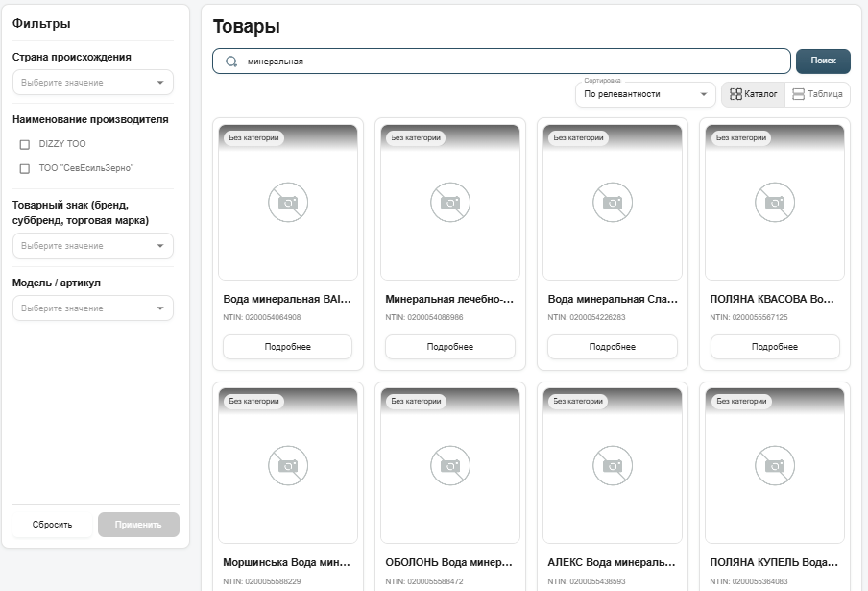Image resolution: width=868 pixels, height=591 pixels.
Task: Open Подробнее for Минеральная лечебно product
Action: [x=449, y=347]
